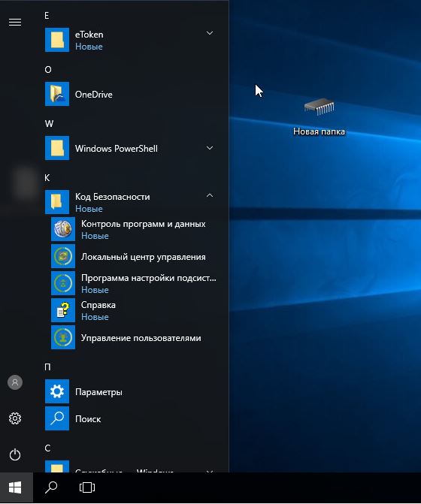Image resolution: width=421 pixels, height=504 pixels.
Task: Click Управление пользователями text
Action: click(x=141, y=338)
